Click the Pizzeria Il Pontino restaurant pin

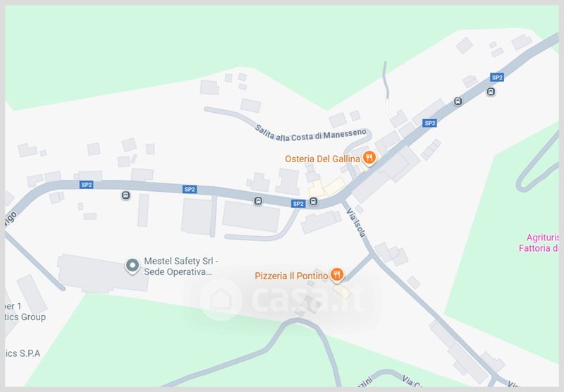click(337, 275)
